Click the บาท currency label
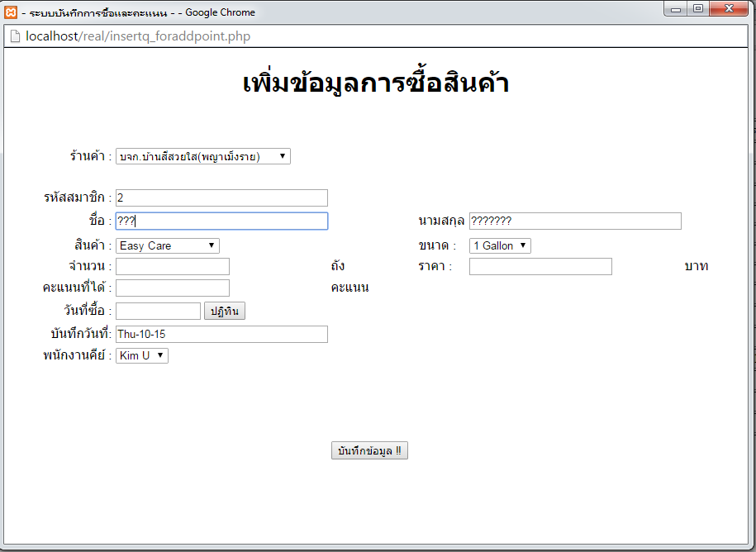Image resolution: width=756 pixels, height=552 pixels. click(697, 266)
